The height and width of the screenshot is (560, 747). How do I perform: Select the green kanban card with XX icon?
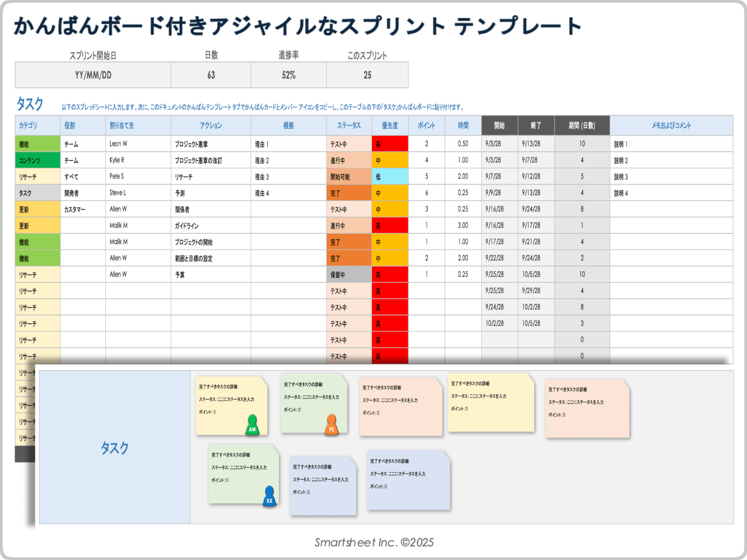point(244,474)
